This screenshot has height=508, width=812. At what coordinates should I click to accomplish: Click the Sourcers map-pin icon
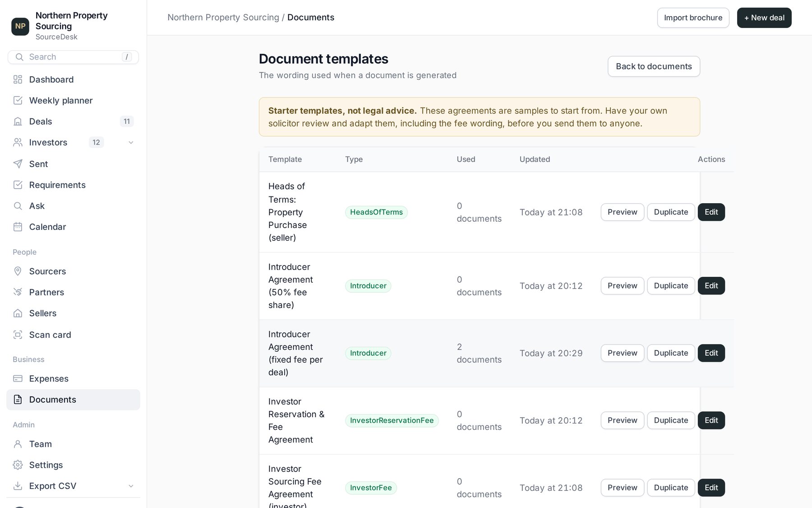coord(18,271)
